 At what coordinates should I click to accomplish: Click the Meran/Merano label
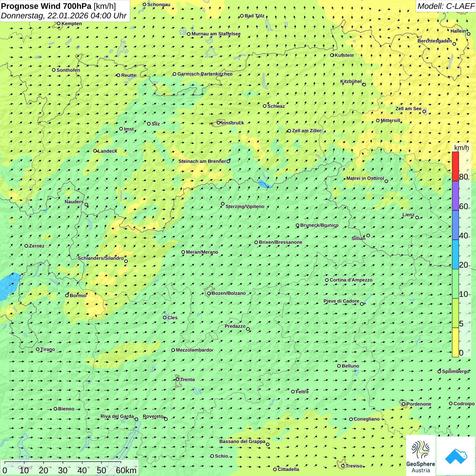tap(202, 252)
